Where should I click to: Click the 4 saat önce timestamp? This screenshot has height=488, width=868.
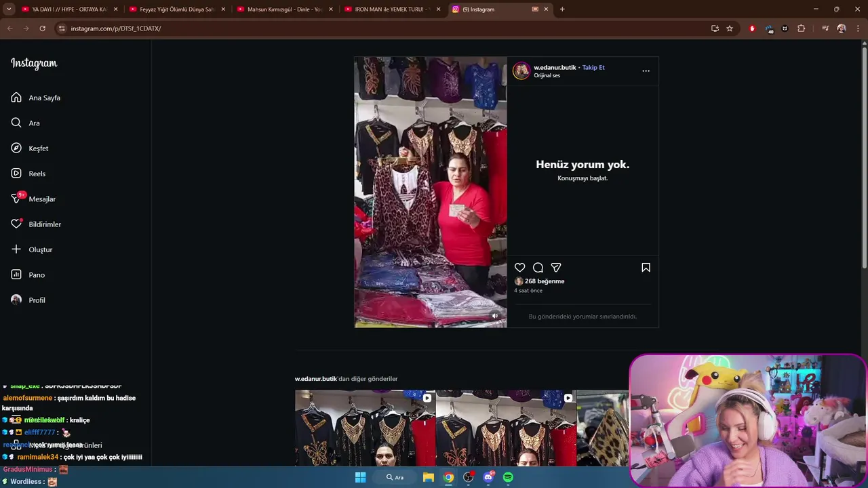[x=528, y=291]
